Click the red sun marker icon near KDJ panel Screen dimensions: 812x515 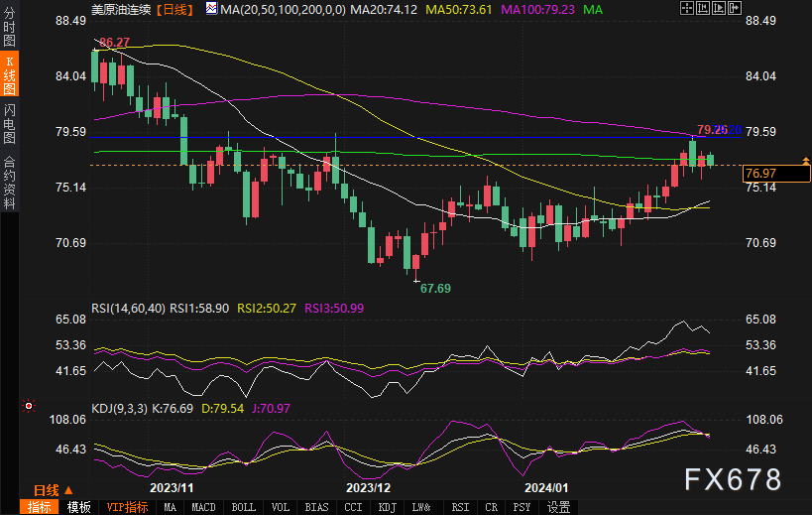coord(29,406)
